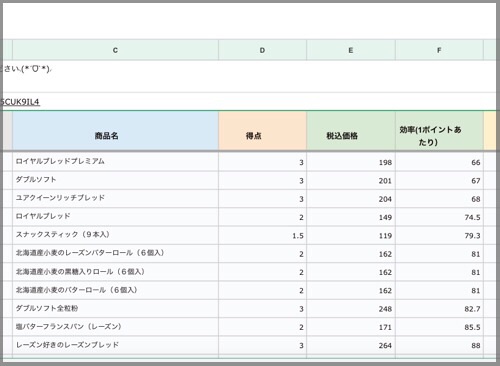The height and width of the screenshot is (366, 500).
Task: Click score 3 in レーズン好きのレーズンブレッド row
Action: coord(262,345)
